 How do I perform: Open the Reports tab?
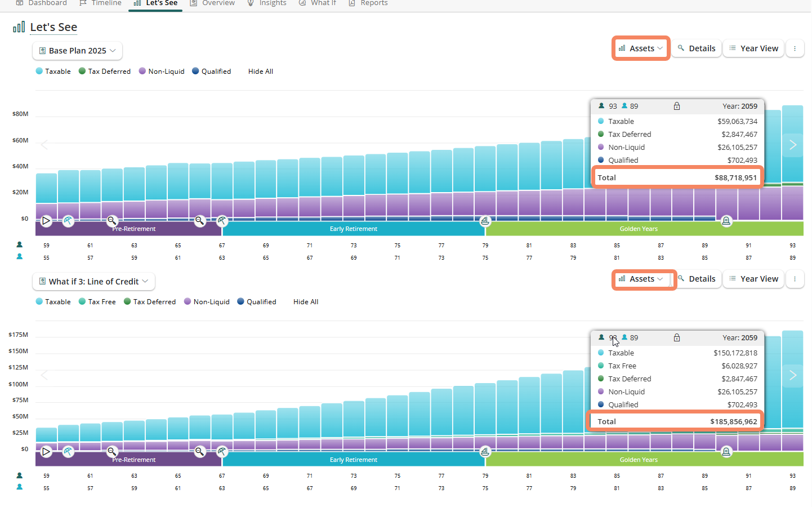point(368,3)
